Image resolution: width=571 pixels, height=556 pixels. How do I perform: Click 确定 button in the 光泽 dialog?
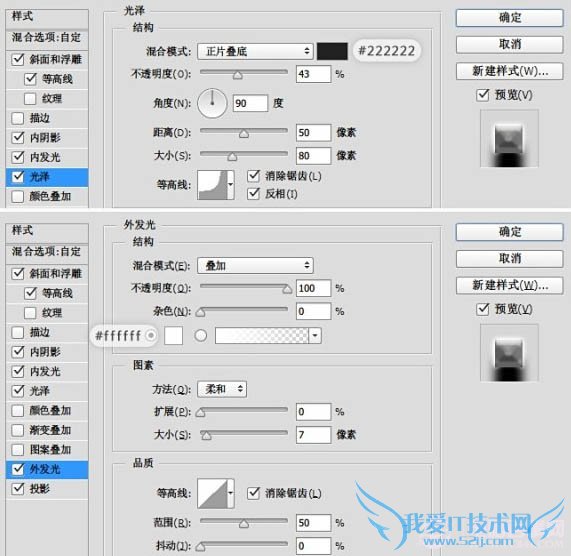[509, 17]
